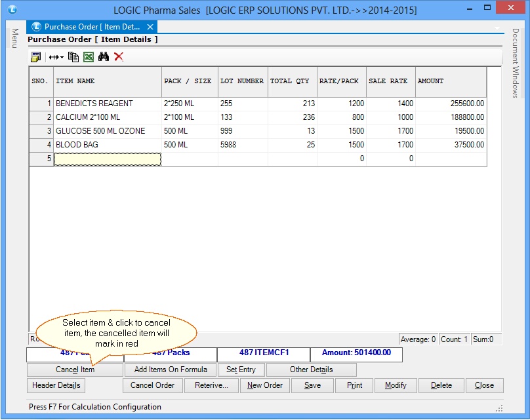Click the Amount: 501400.00 total box
This screenshot has width=530, height=420.
point(356,354)
